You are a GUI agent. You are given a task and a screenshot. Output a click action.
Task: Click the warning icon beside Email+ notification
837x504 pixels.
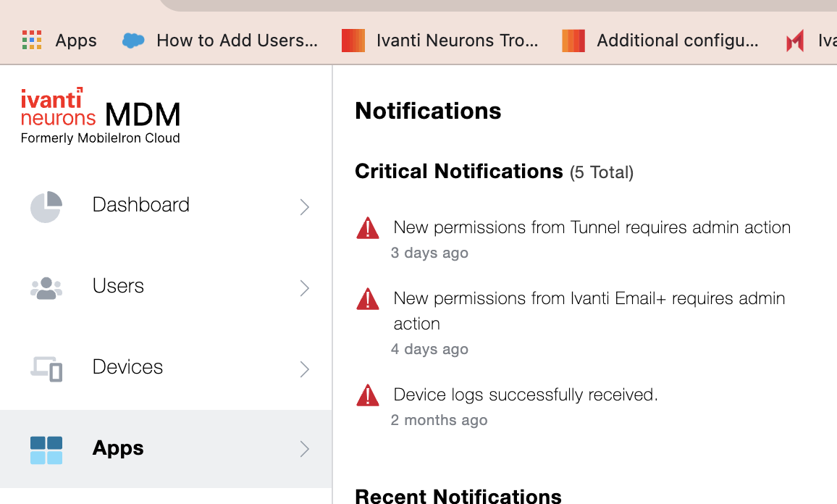tap(368, 298)
